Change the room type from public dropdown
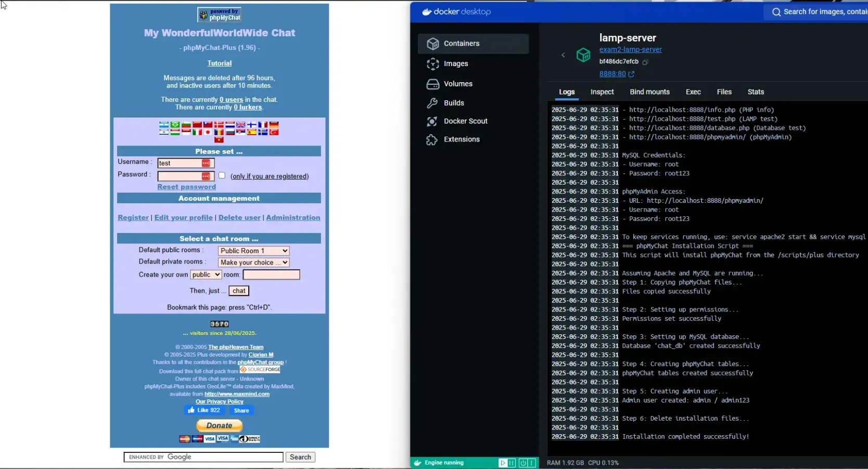The width and height of the screenshot is (868, 469). tap(206, 275)
